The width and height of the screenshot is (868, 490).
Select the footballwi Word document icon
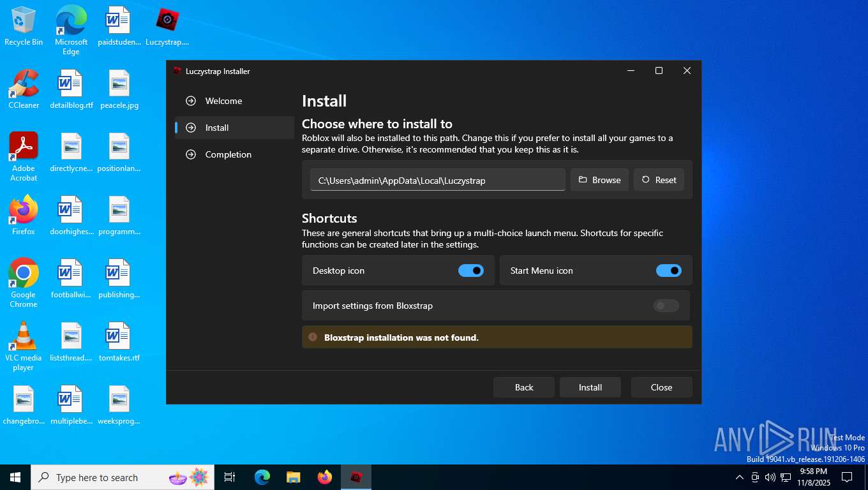click(71, 279)
